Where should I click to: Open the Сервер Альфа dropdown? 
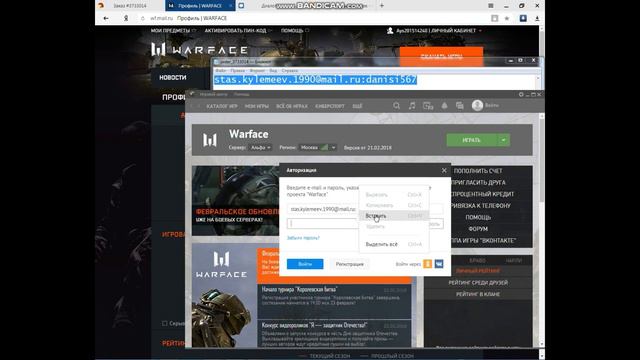click(260, 148)
